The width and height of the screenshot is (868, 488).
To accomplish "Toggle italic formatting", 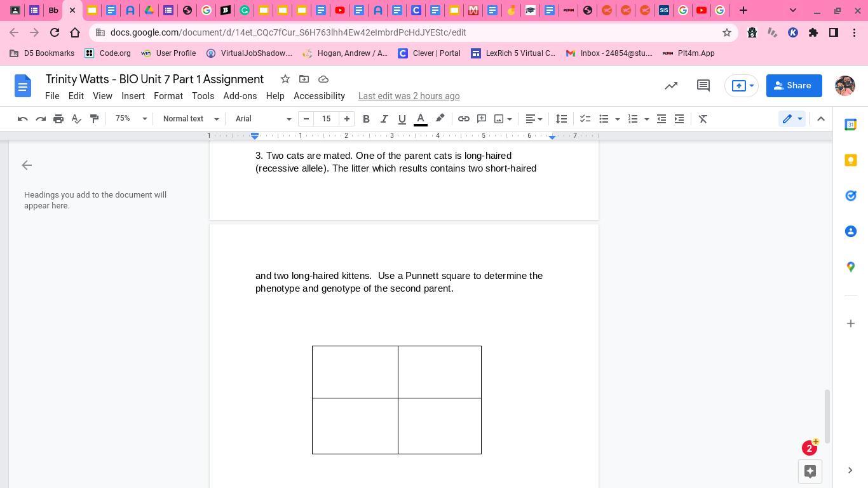I will 384,119.
